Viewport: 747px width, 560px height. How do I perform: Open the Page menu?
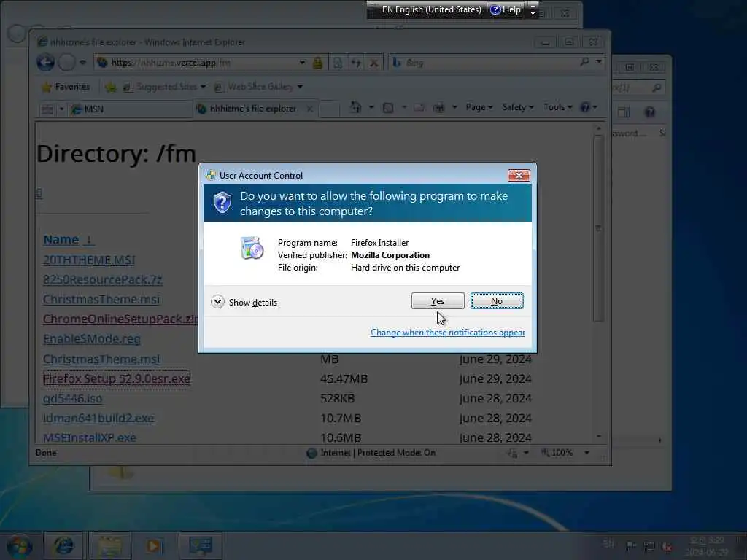(x=479, y=107)
